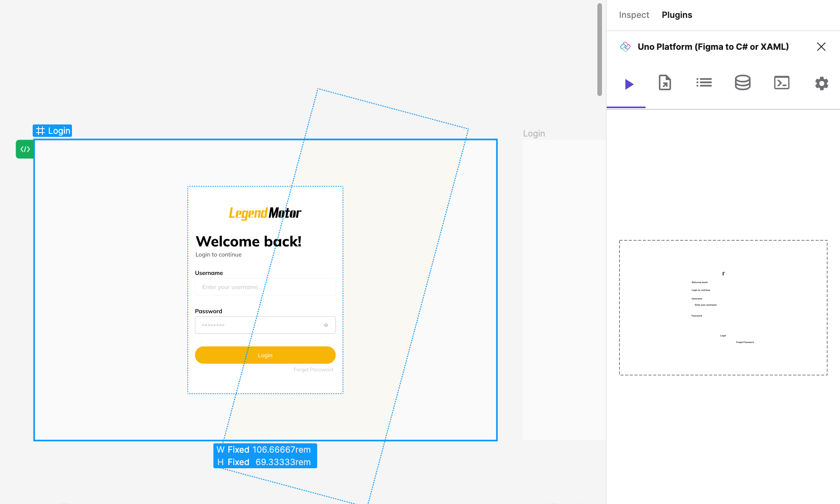Viewport: 840px width, 504px height.
Task: Click the yellow Login button
Action: (265, 355)
